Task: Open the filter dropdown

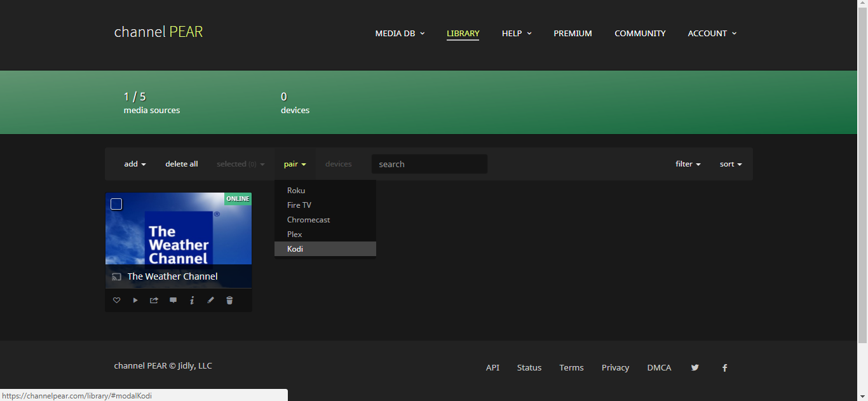Action: pyautogui.click(x=688, y=164)
